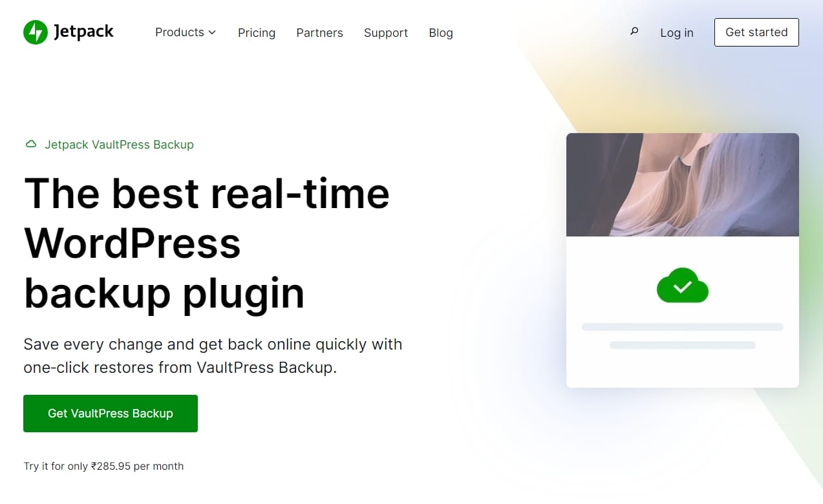Go to the Pricing page
The width and height of the screenshot is (823, 504).
pos(257,32)
